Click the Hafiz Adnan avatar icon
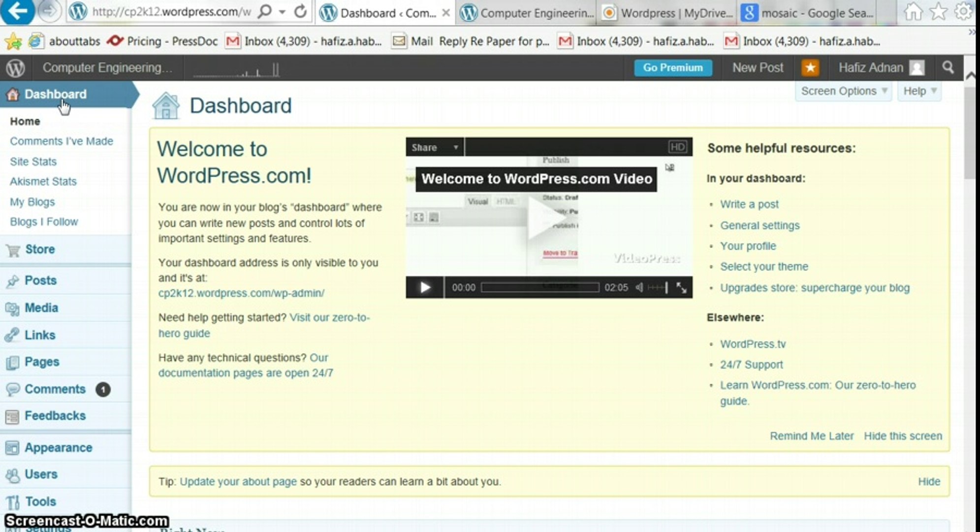Screen dimensions: 980x532 [917, 67]
